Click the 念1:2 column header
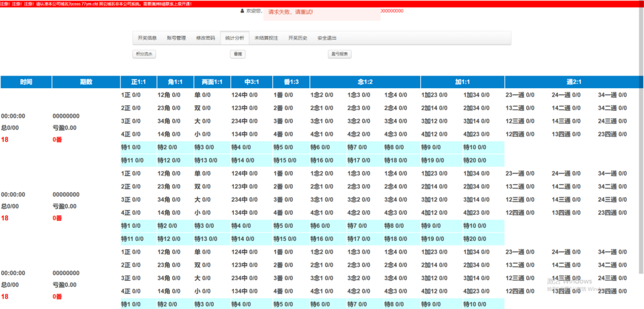644x309 pixels. [x=365, y=82]
